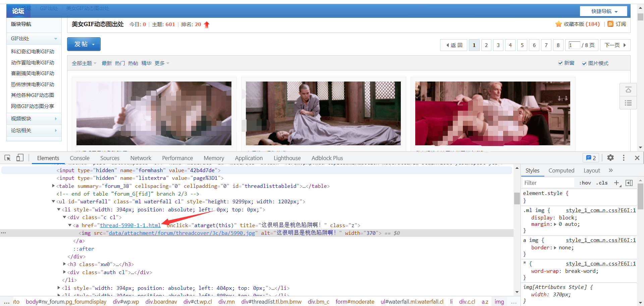The height and width of the screenshot is (306, 644).
Task: Toggle .cls class editor
Action: 602,183
